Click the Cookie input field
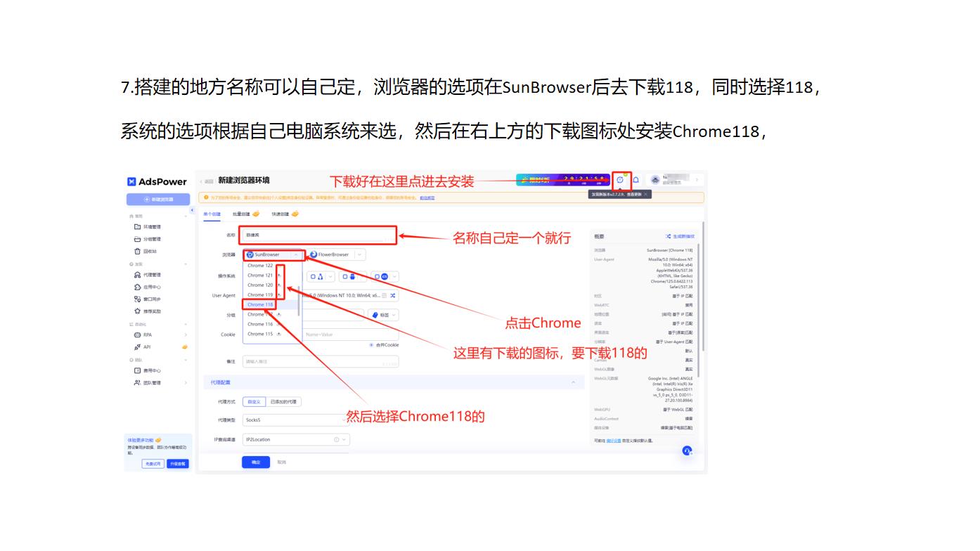This screenshot has width=980, height=551. pyautogui.click(x=351, y=335)
